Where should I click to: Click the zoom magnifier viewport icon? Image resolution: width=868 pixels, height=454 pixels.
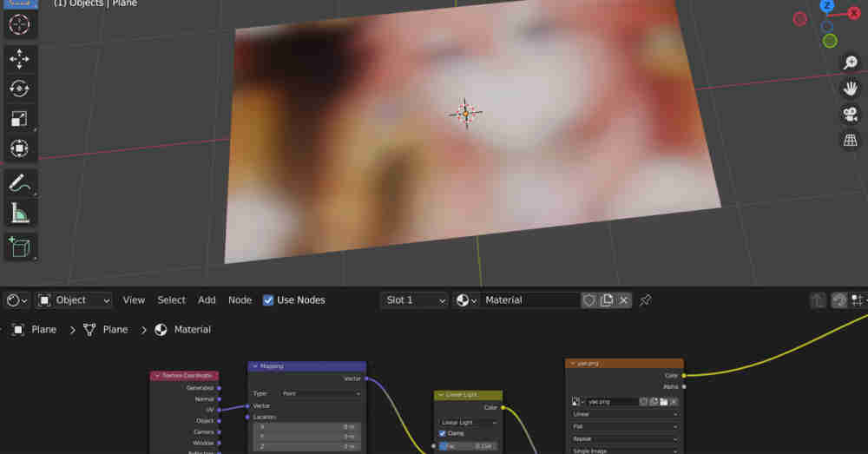coord(851,63)
